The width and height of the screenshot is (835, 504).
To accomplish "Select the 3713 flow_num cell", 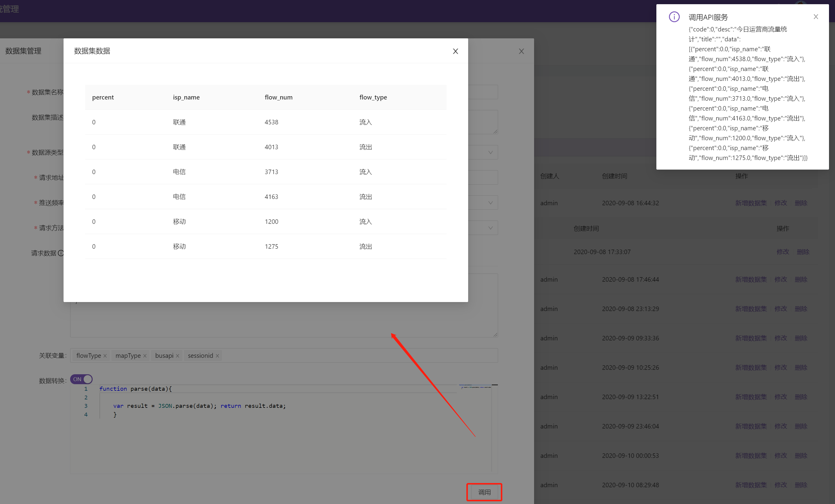I will [x=272, y=172].
